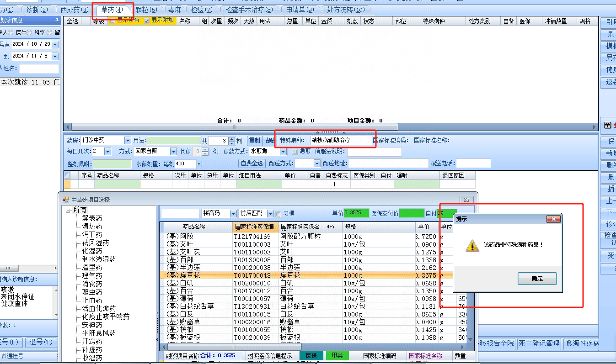
Task: Click the horizontal scrollbar of the prescription list
Action: (235, 127)
